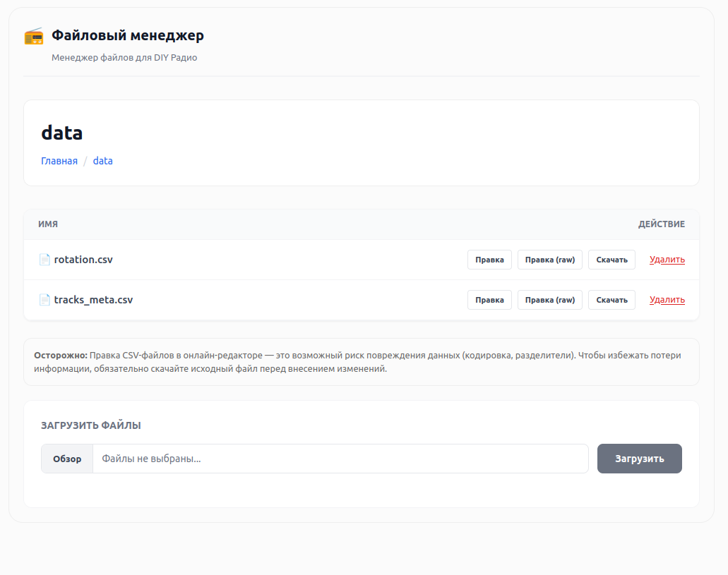Open the rotation.csv file name
728x575 pixels.
coord(83,260)
